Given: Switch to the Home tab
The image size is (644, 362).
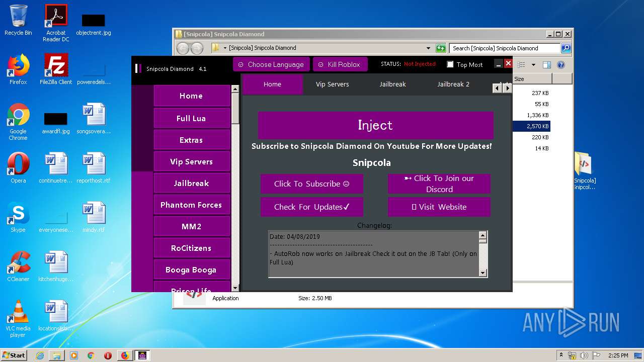Looking at the screenshot, I should click(272, 84).
